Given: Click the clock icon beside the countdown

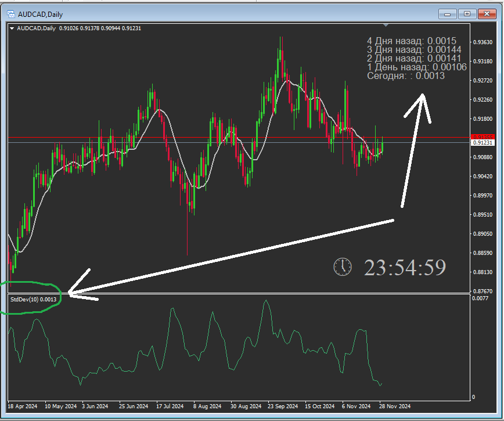Looking at the screenshot, I should 343,267.
